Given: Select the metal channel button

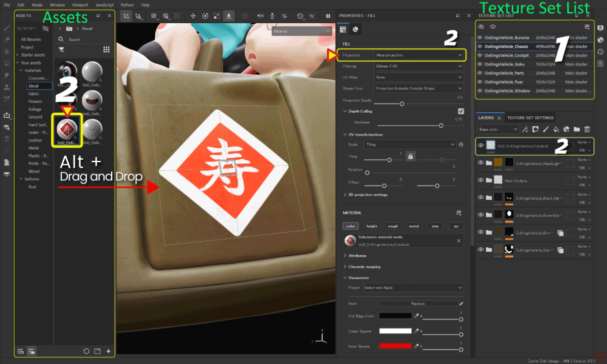Looking at the screenshot, I should pos(414,226).
